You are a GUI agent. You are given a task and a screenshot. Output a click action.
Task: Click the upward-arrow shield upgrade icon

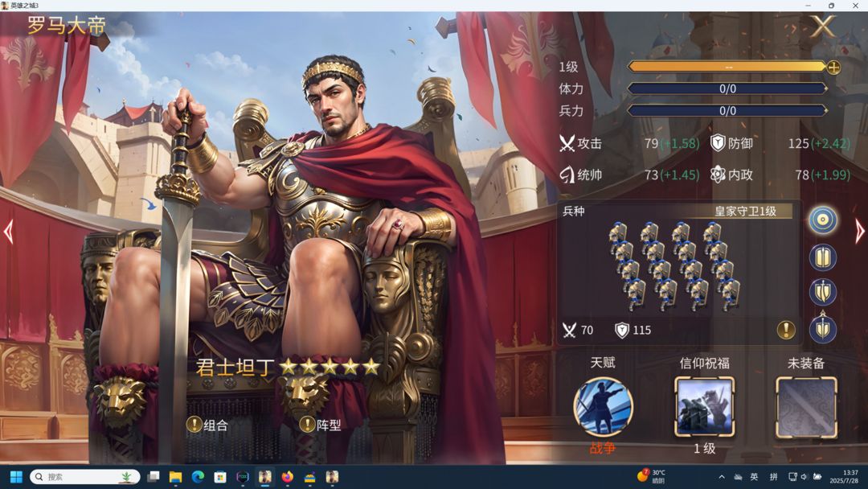click(823, 328)
